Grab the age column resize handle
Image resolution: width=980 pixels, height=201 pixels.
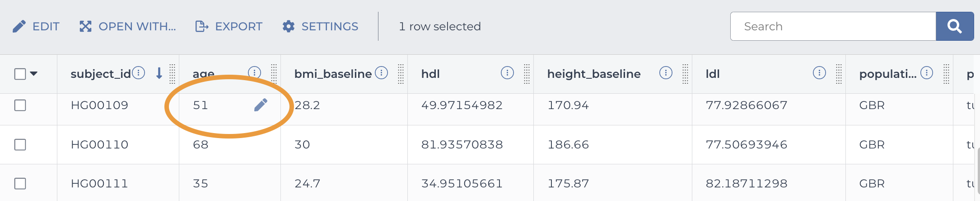[x=274, y=74]
